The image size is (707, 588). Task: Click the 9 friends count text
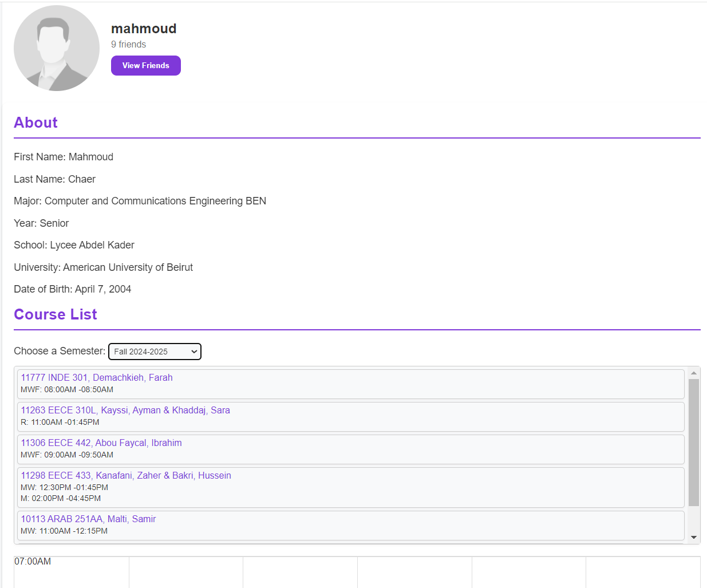(x=128, y=45)
